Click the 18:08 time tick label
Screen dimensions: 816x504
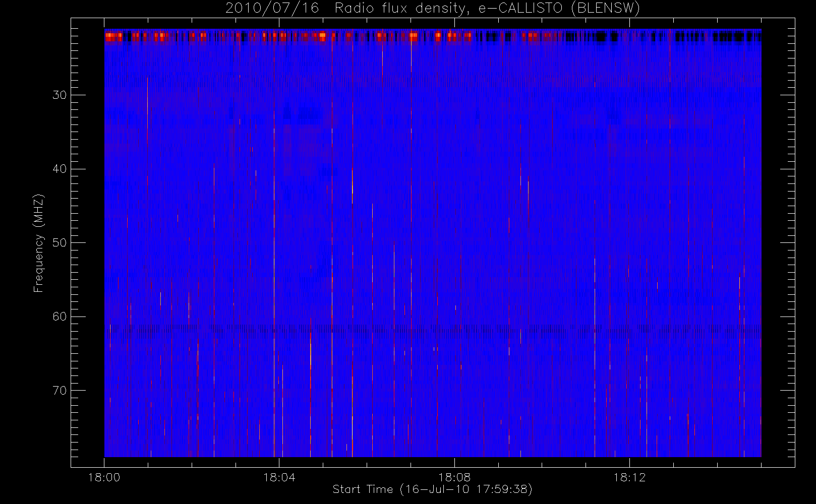pos(454,477)
